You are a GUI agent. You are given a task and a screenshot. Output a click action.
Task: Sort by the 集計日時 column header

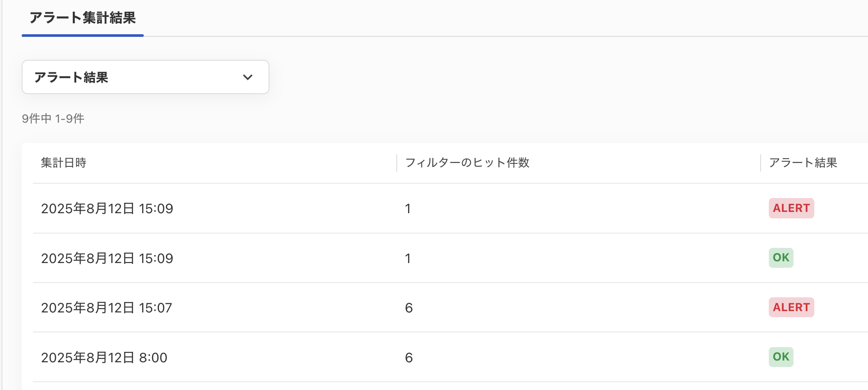pos(64,162)
